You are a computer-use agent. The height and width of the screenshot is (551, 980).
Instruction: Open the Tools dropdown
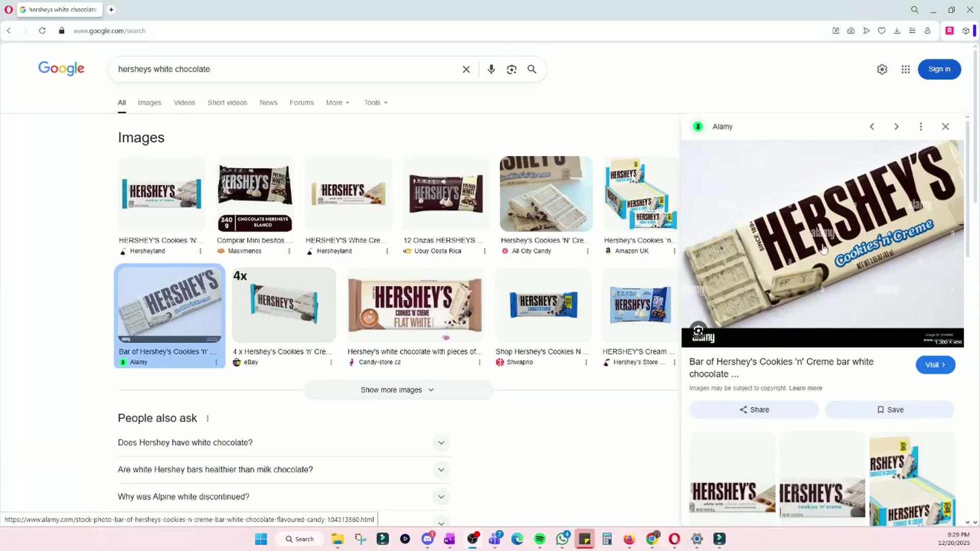376,103
